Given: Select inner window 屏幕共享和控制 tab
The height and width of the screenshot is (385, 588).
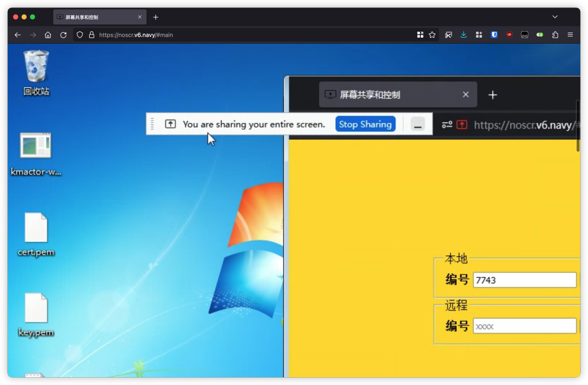Looking at the screenshot, I should (x=398, y=95).
